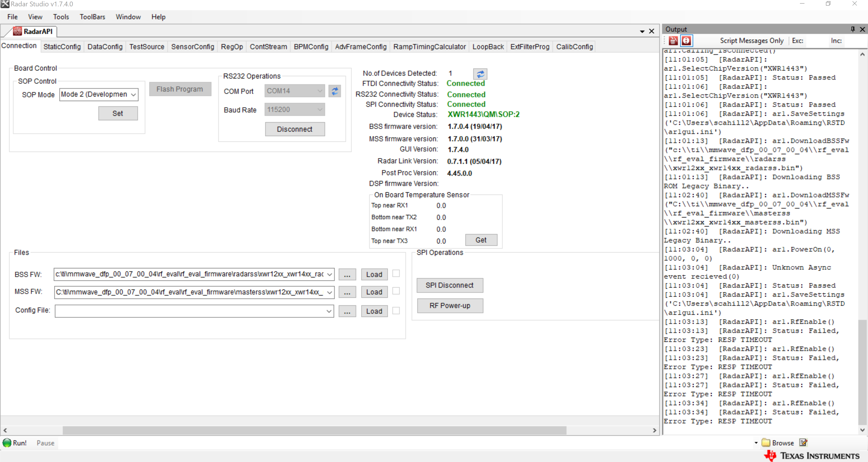Image resolution: width=868 pixels, height=462 pixels.
Task: Switch to the RegOp tab
Action: point(232,47)
